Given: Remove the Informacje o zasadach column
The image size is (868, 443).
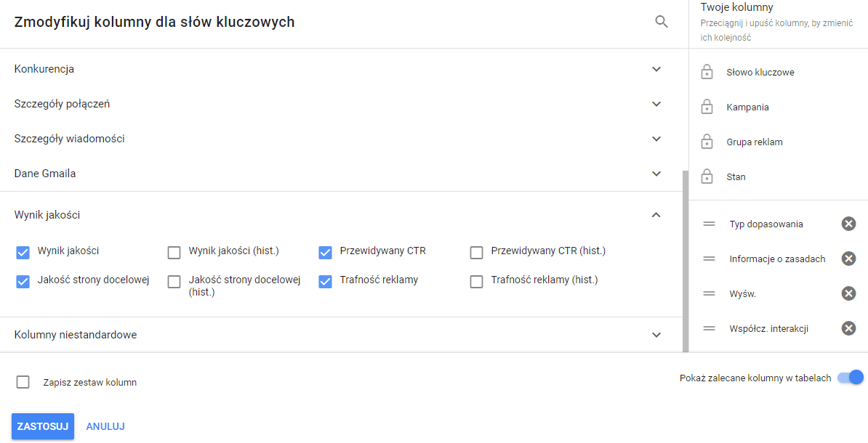Looking at the screenshot, I should [848, 259].
